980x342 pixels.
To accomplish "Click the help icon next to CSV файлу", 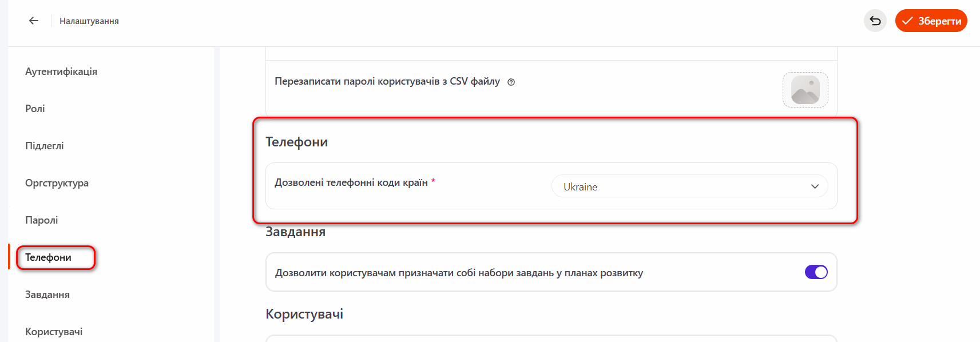I will click(511, 82).
